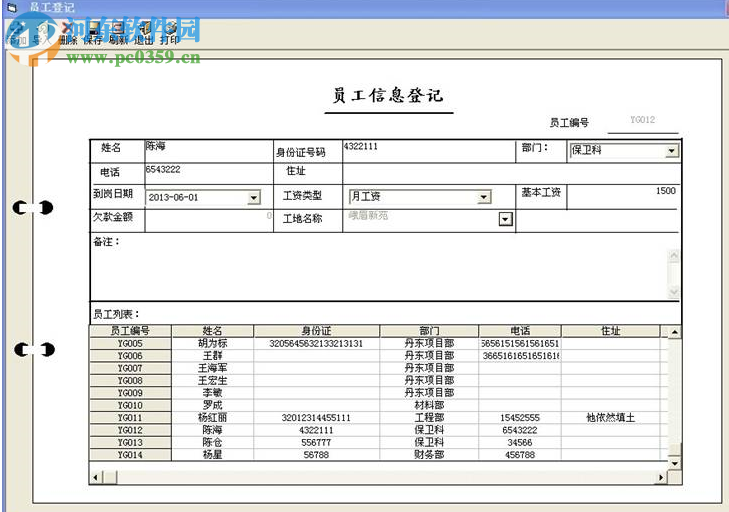Screen dimensions: 729x512
Task: Click the employee list scroll-up arrow
Action: coord(675,332)
